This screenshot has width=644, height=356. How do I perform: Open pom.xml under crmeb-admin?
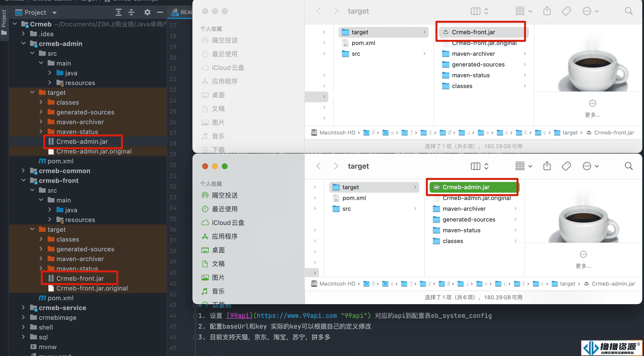[60, 161]
